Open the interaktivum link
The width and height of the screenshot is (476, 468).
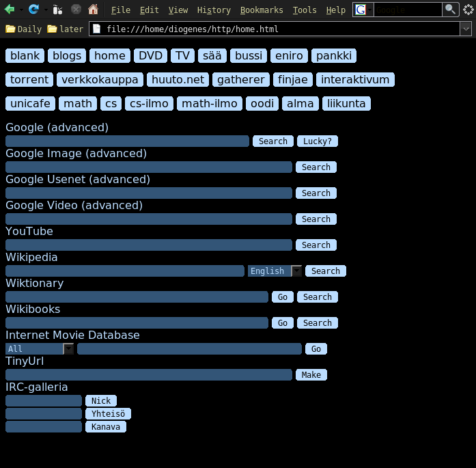(355, 79)
